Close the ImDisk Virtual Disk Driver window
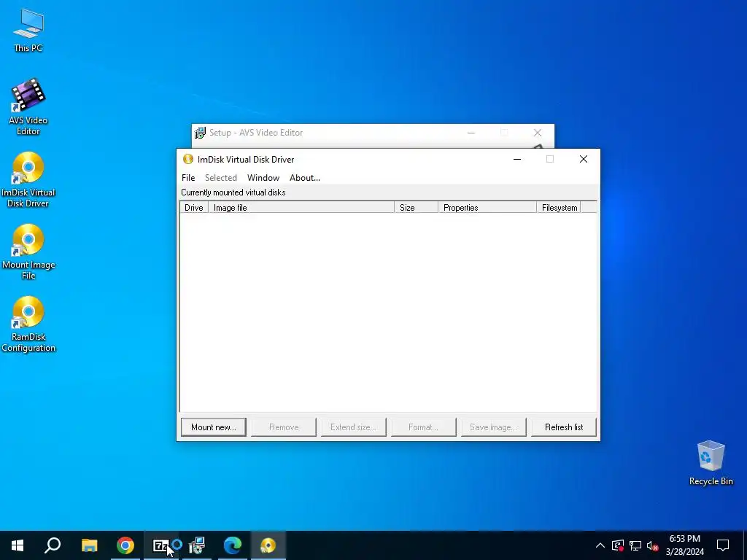 [583, 159]
